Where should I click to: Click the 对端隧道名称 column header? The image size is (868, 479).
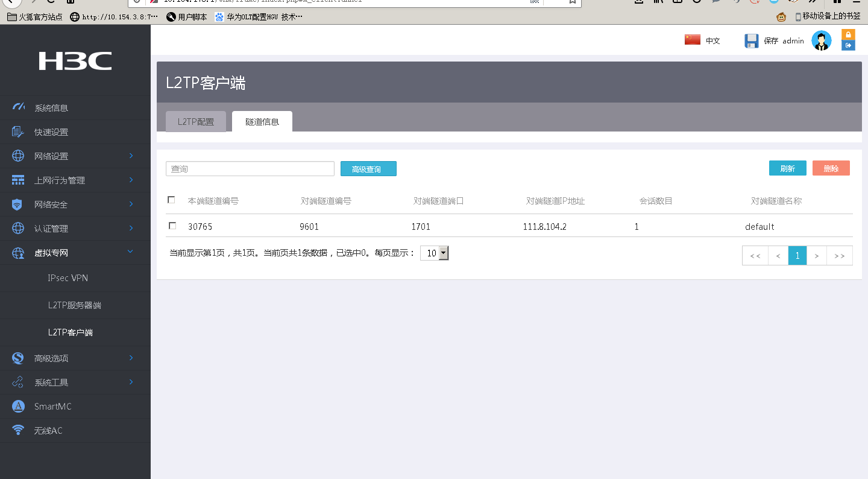point(776,201)
